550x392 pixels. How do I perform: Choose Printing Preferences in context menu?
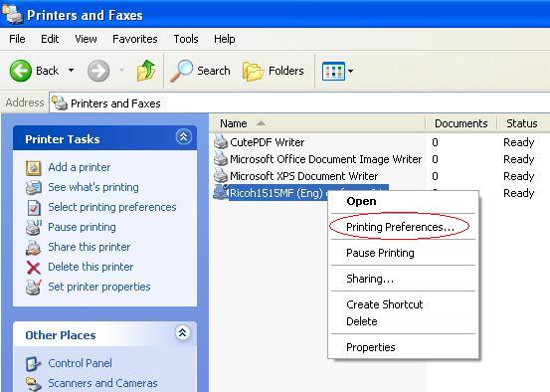pyautogui.click(x=404, y=227)
